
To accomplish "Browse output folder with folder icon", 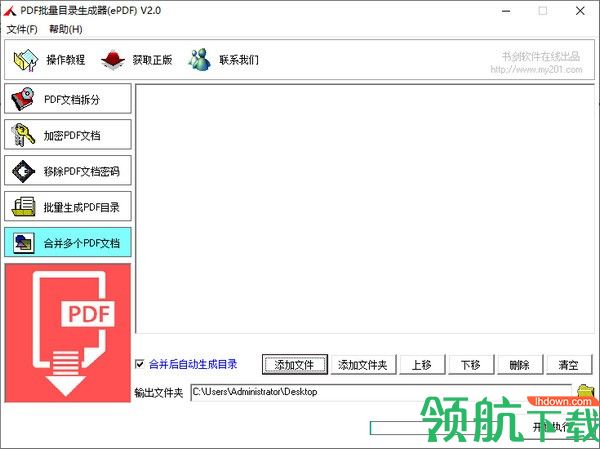I will point(585,392).
